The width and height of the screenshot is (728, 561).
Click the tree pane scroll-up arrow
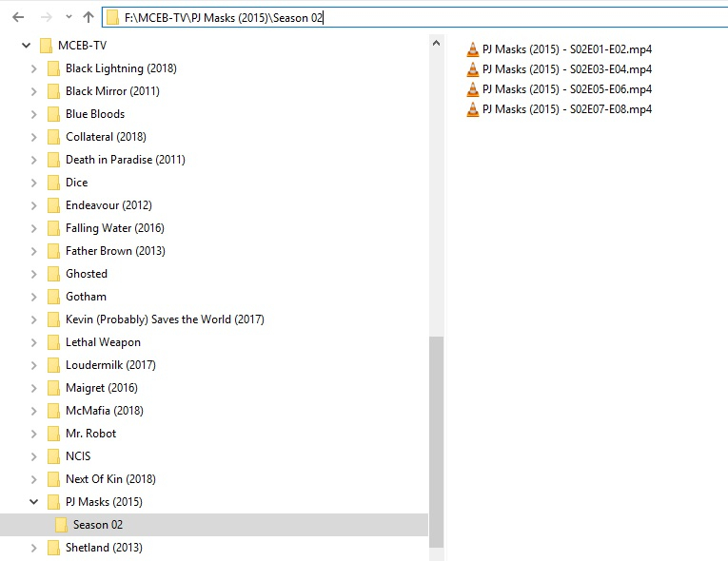click(x=436, y=43)
